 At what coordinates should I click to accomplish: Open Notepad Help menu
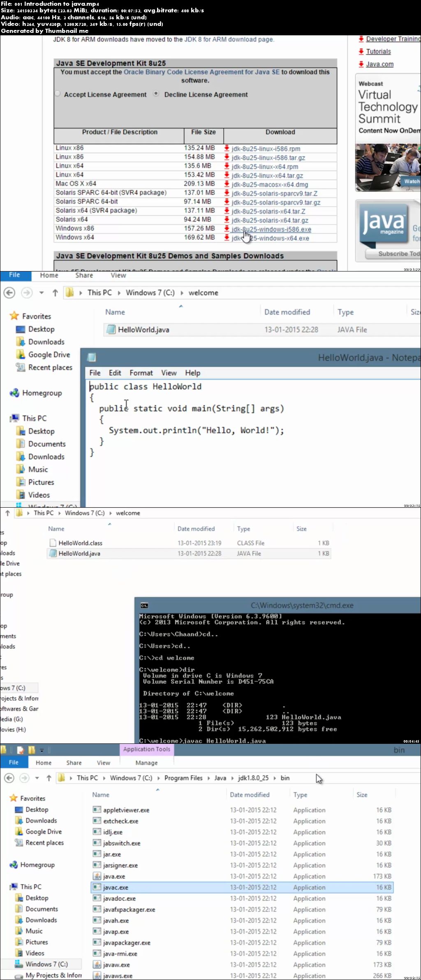pos(192,373)
